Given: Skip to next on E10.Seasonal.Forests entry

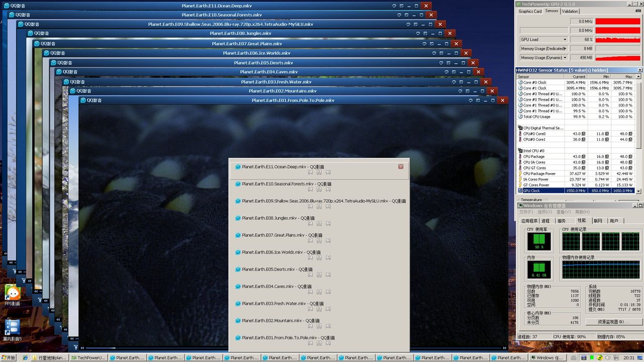Looking at the screenshot, I should pos(328,190).
